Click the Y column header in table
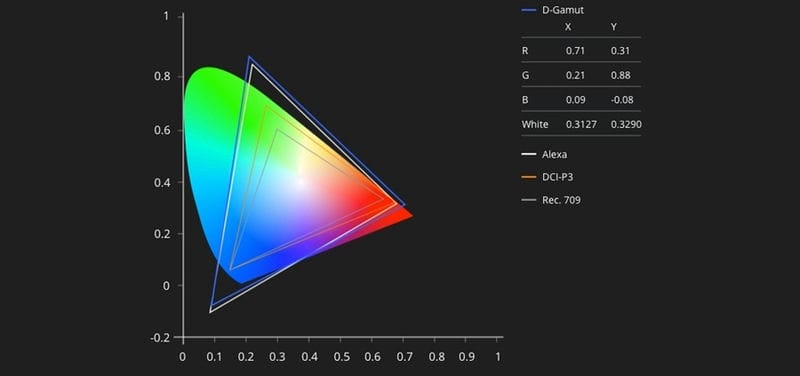This screenshot has width=800, height=376. pyautogui.click(x=613, y=27)
